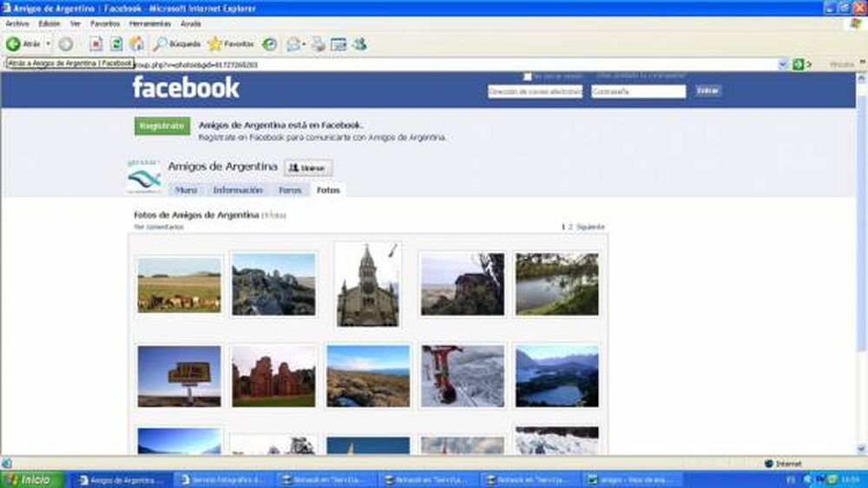This screenshot has width=868, height=488.
Task: Click the green Regístrate button
Action: click(x=162, y=126)
